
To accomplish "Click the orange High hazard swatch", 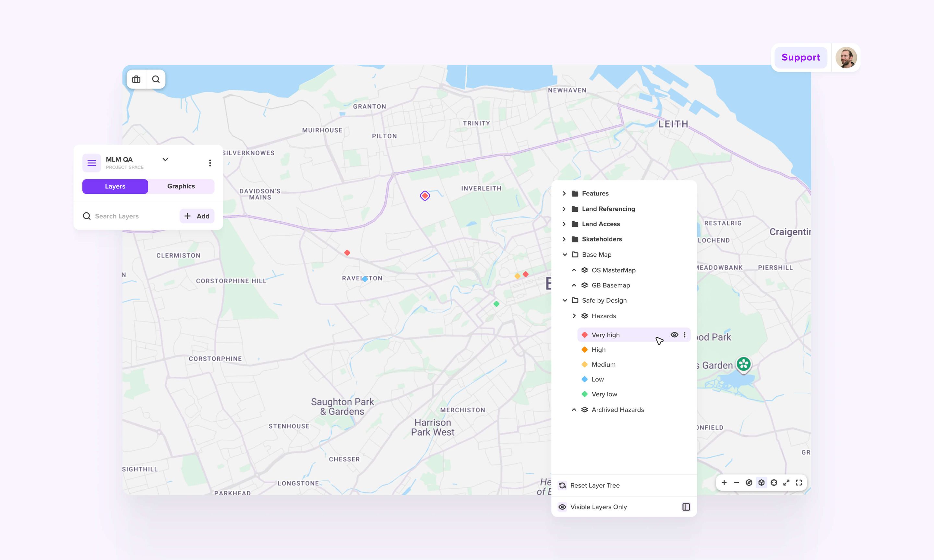I will 584,350.
